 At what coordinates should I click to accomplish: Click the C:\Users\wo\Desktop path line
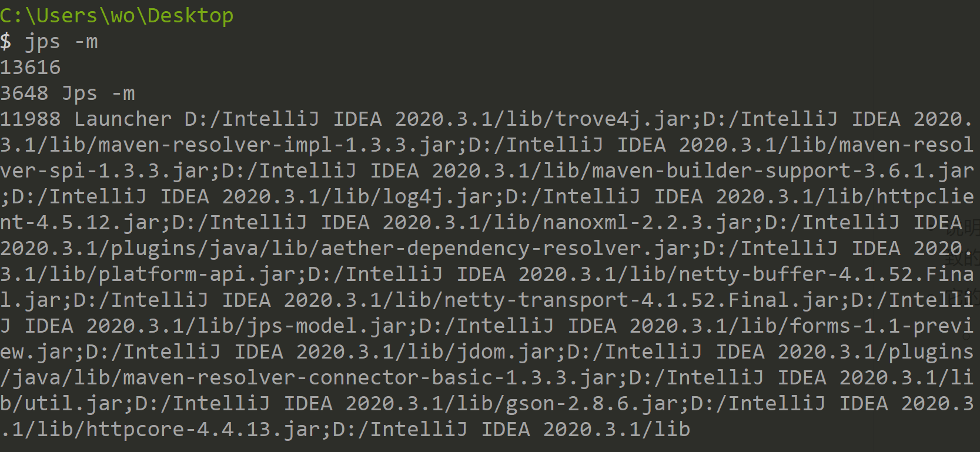coord(116,15)
